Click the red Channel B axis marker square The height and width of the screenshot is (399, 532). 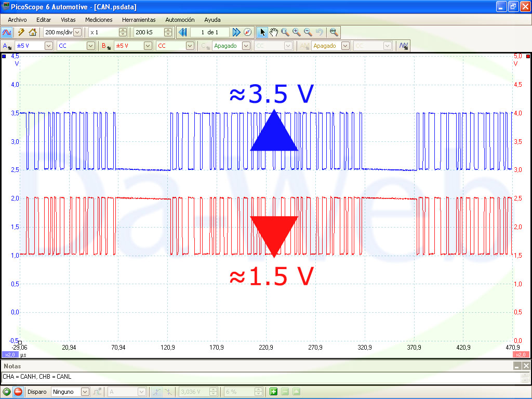528,56
